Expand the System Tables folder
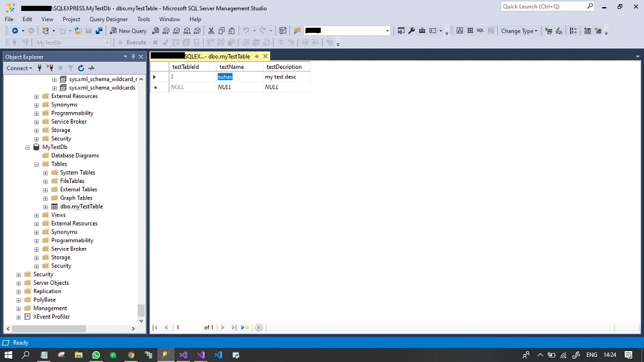Screen dimensions: 644x362 pyautogui.click(x=46, y=173)
